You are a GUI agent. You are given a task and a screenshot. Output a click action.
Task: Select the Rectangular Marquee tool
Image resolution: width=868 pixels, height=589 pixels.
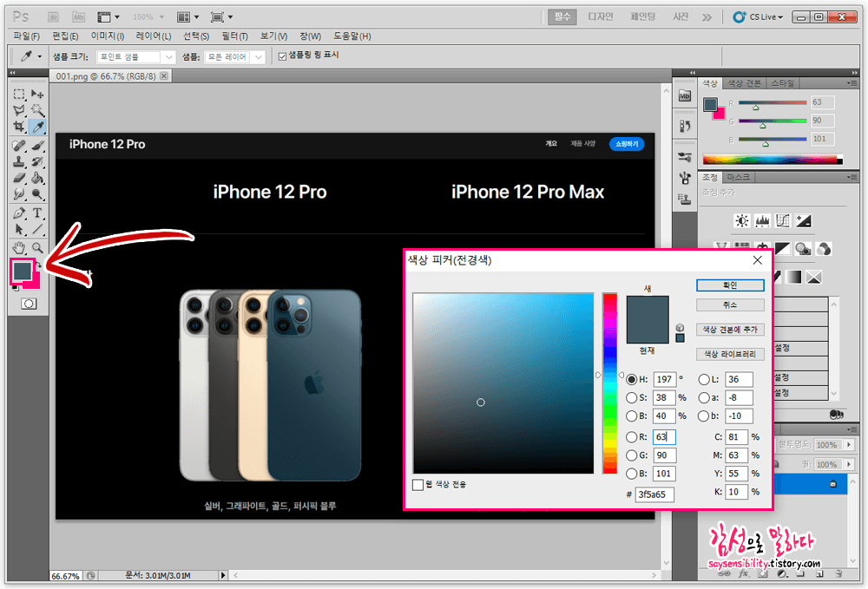(x=19, y=94)
